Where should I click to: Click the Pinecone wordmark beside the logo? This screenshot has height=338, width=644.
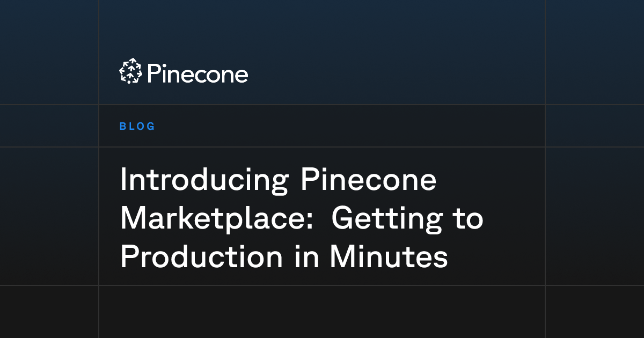point(197,74)
